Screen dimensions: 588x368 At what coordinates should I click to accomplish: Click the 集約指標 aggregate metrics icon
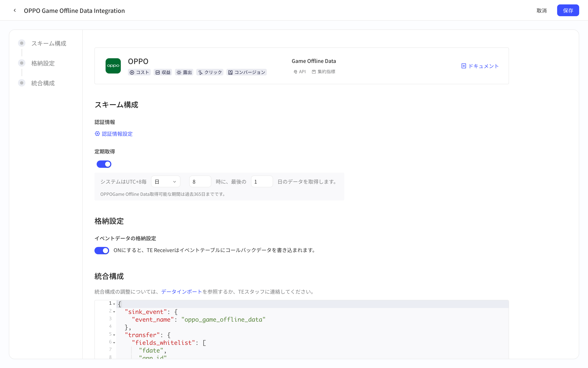pos(314,72)
